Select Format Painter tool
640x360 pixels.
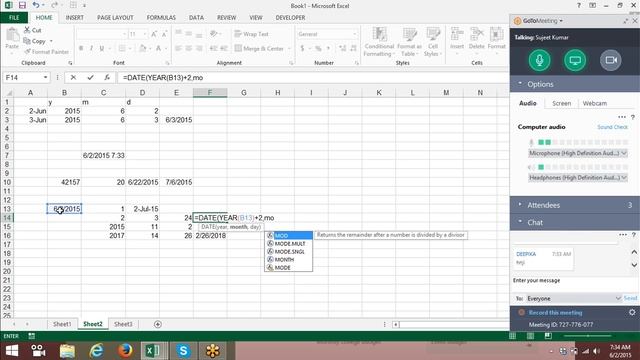coord(47,52)
